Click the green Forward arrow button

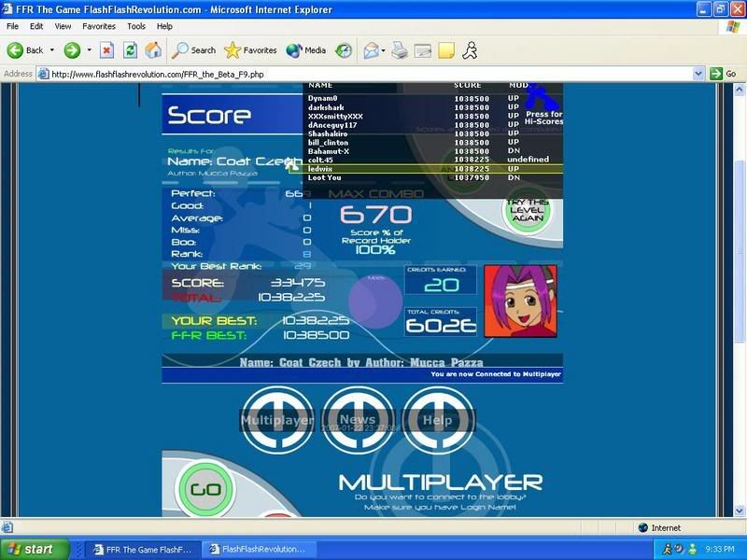(72, 50)
